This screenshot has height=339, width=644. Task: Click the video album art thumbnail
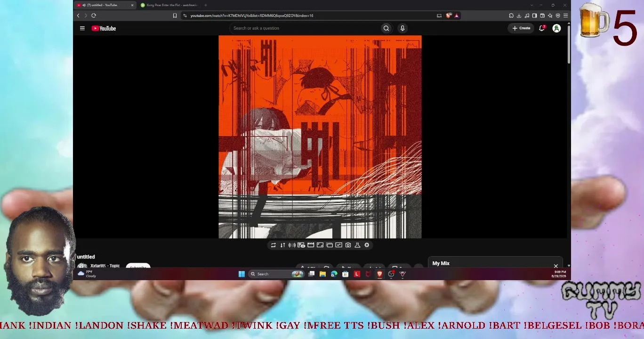click(320, 137)
